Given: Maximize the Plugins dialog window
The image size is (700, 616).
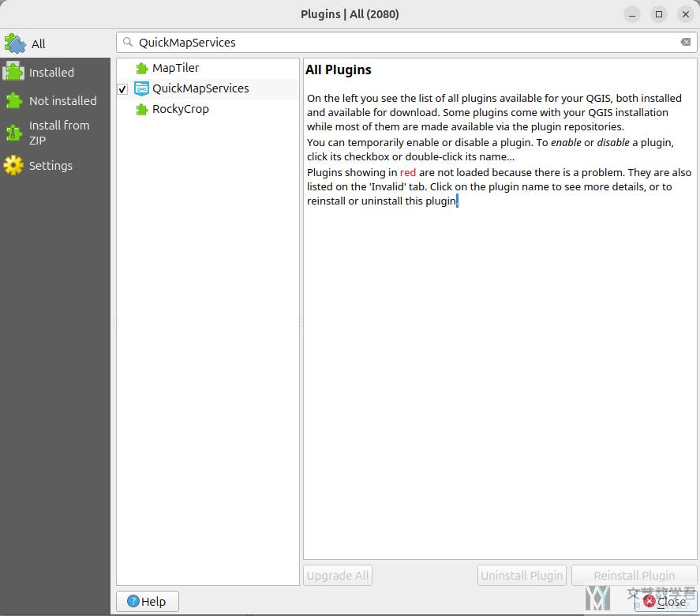Looking at the screenshot, I should pos(658,14).
